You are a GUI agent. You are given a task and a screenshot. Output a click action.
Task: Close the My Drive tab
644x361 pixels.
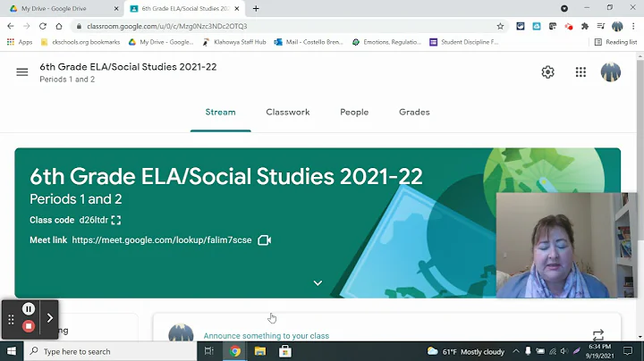point(116,9)
